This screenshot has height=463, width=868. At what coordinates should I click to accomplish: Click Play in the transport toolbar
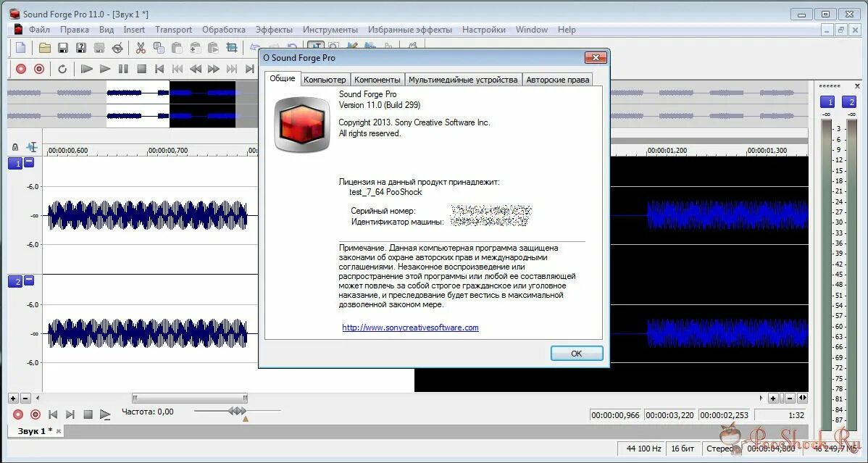[x=104, y=70]
